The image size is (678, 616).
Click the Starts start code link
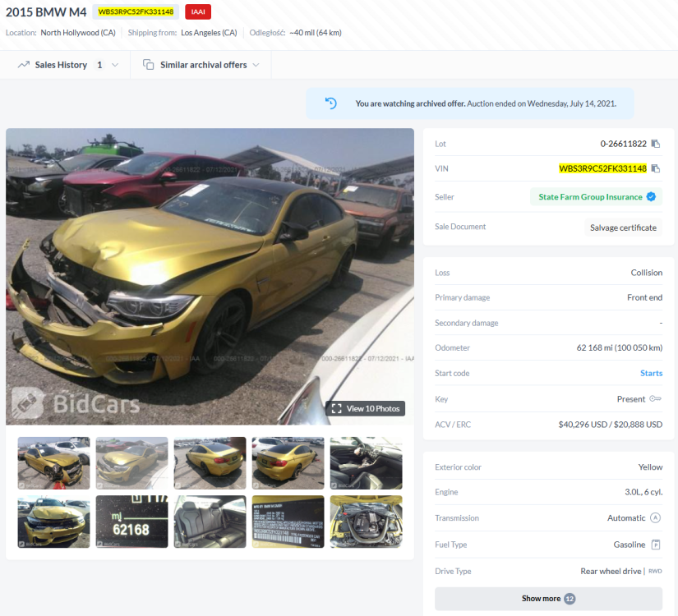(x=651, y=373)
